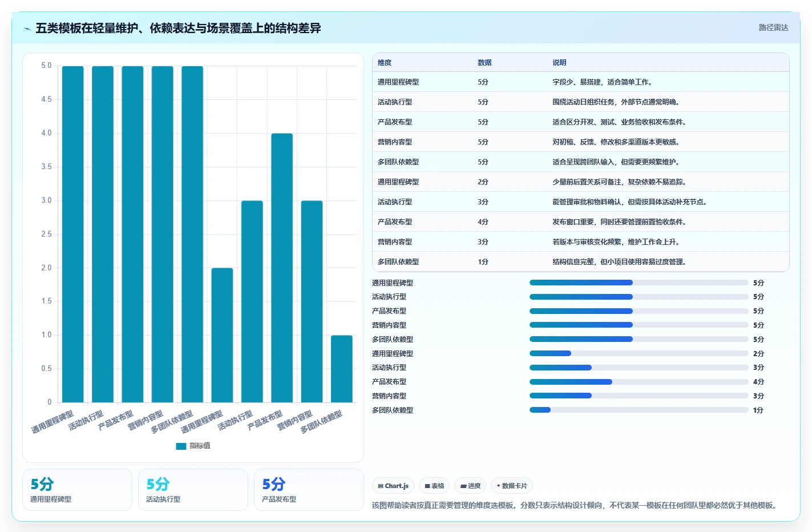This screenshot has height=532, width=812.
Task: Click the chart bar reaching 2.0 for 通用里程碑型
Action: click(x=222, y=335)
